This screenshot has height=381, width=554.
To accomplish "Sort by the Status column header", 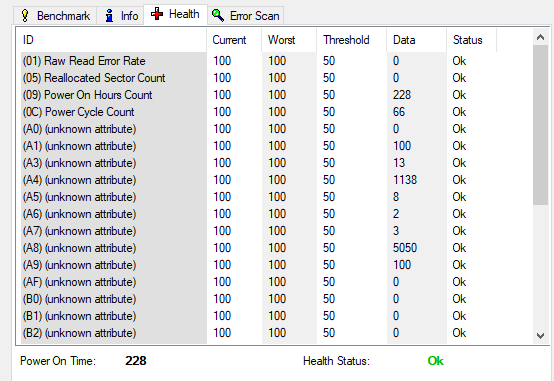I will coord(471,40).
